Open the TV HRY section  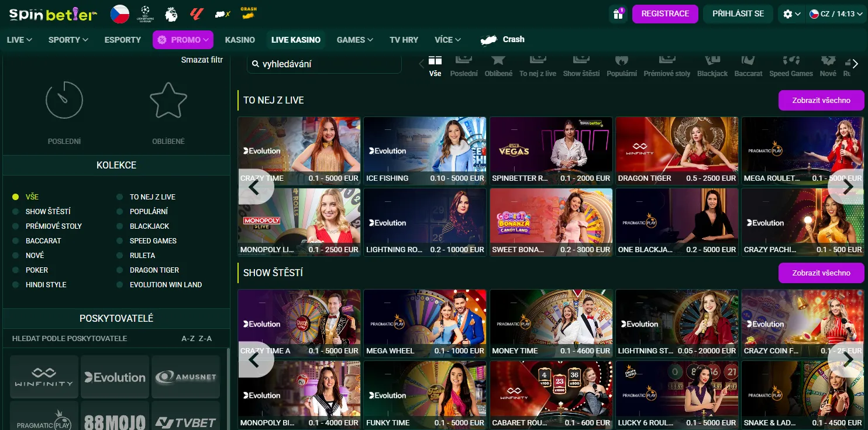pyautogui.click(x=404, y=40)
